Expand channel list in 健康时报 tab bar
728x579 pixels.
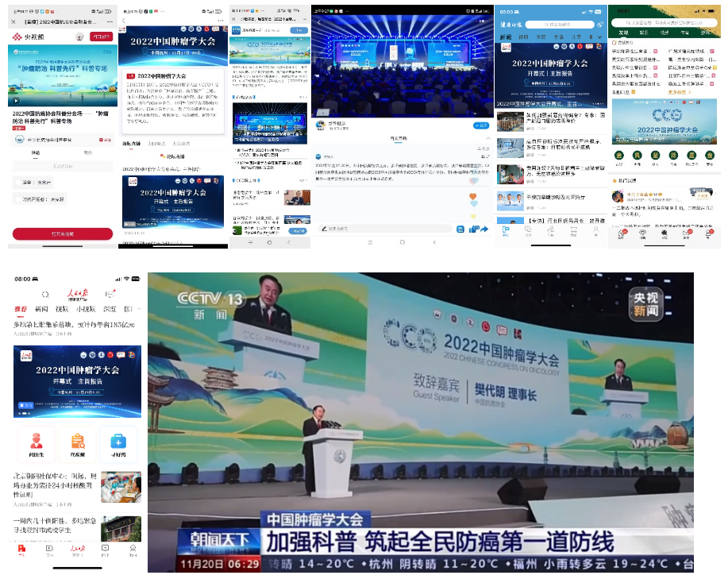tap(601, 37)
